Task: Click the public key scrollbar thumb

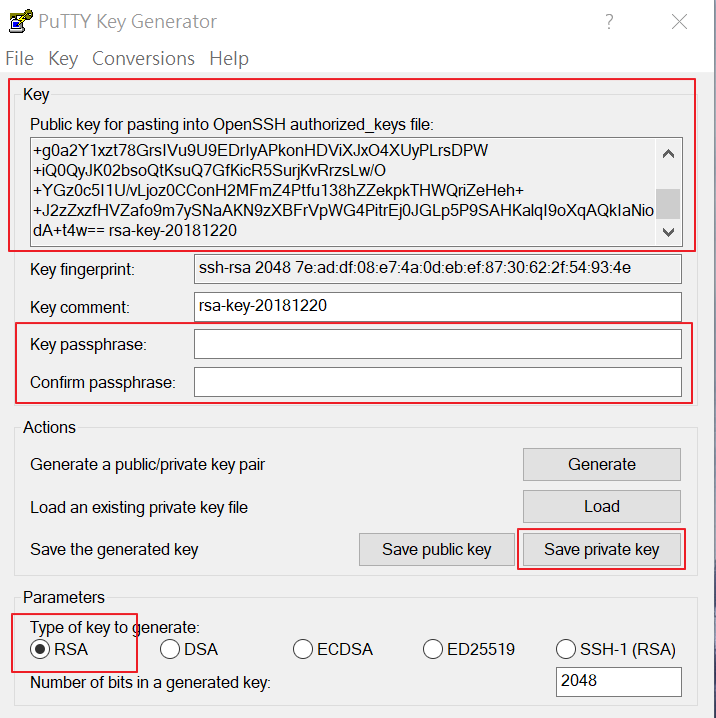Action: (x=668, y=204)
